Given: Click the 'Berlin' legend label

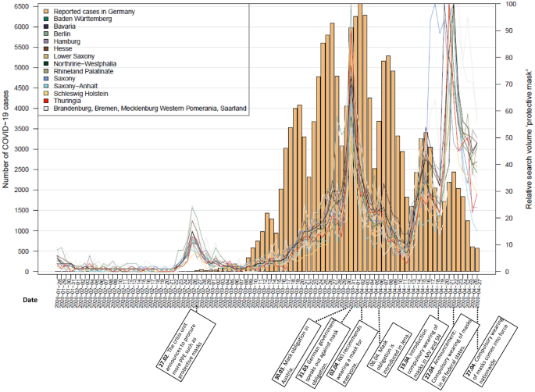Looking at the screenshot, I should point(62,34).
